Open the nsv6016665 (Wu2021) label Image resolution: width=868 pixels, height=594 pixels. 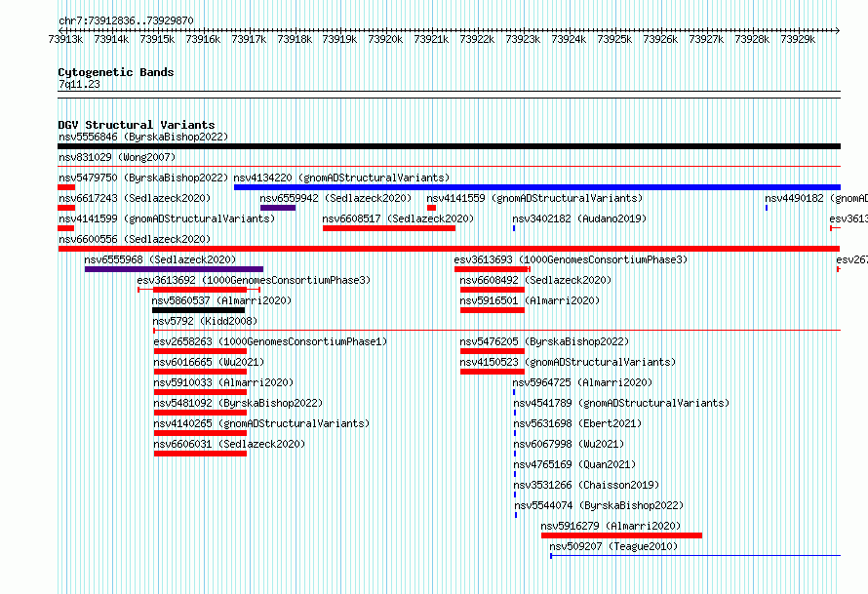[x=210, y=362]
